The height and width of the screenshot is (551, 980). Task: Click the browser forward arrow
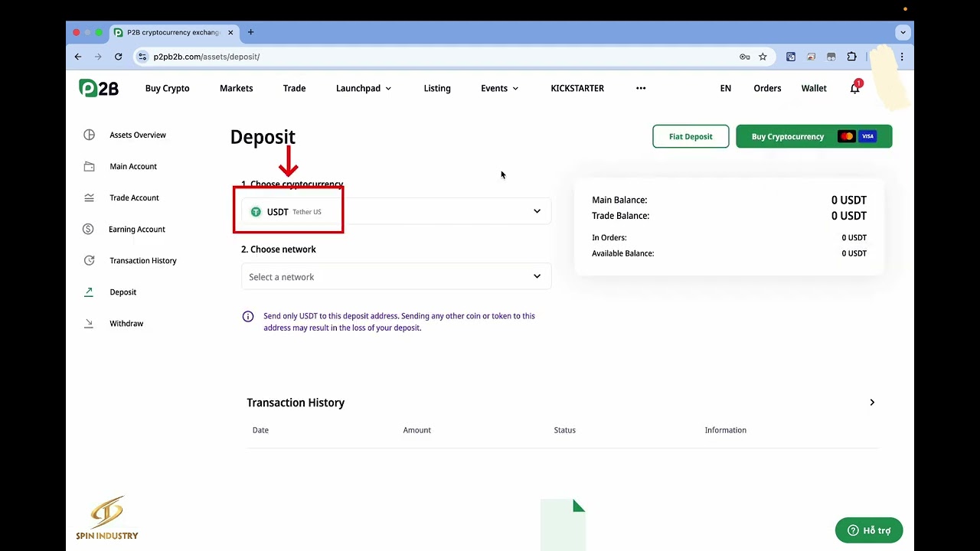[98, 57]
